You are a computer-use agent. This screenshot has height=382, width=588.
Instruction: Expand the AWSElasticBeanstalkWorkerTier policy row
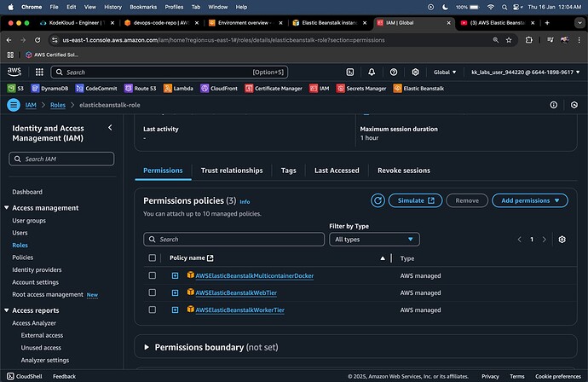175,309
